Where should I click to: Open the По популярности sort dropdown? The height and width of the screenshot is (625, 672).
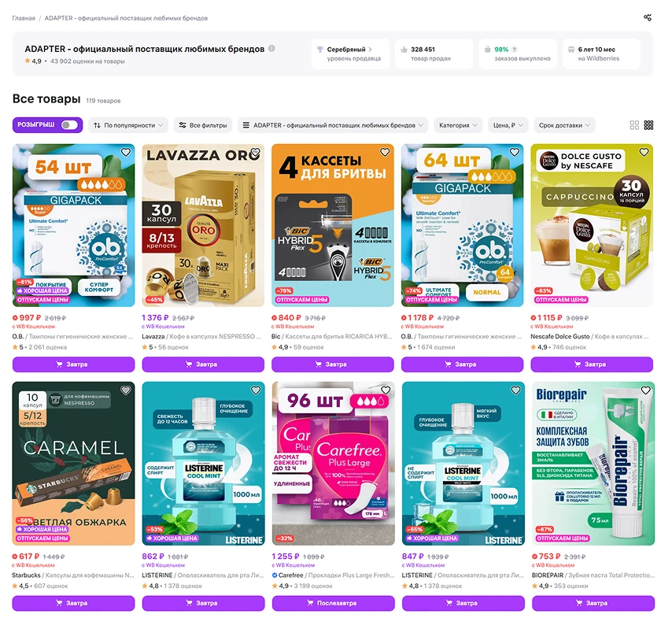point(128,125)
